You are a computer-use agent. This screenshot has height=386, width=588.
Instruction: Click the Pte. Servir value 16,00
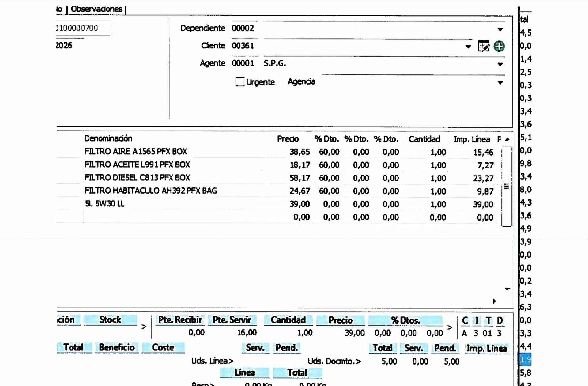[247, 332]
